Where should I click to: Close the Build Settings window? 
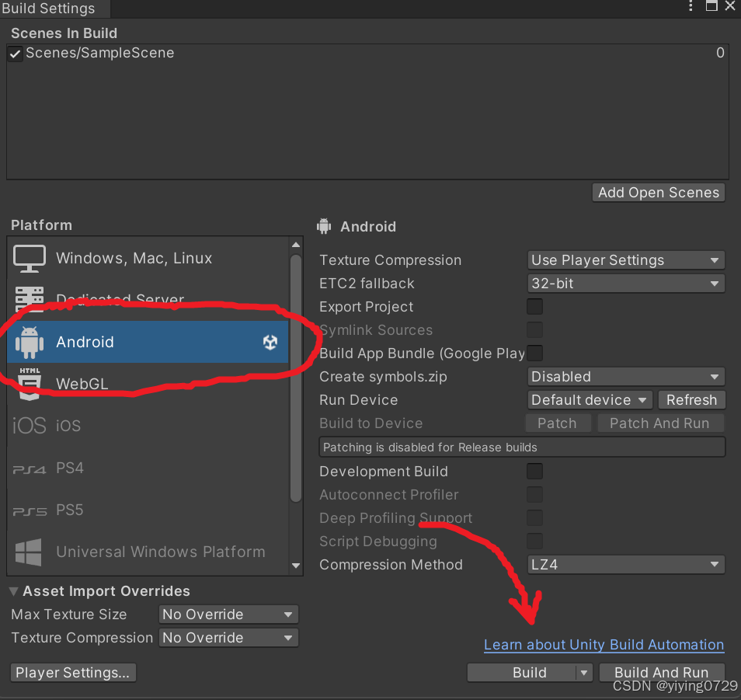coord(730,6)
